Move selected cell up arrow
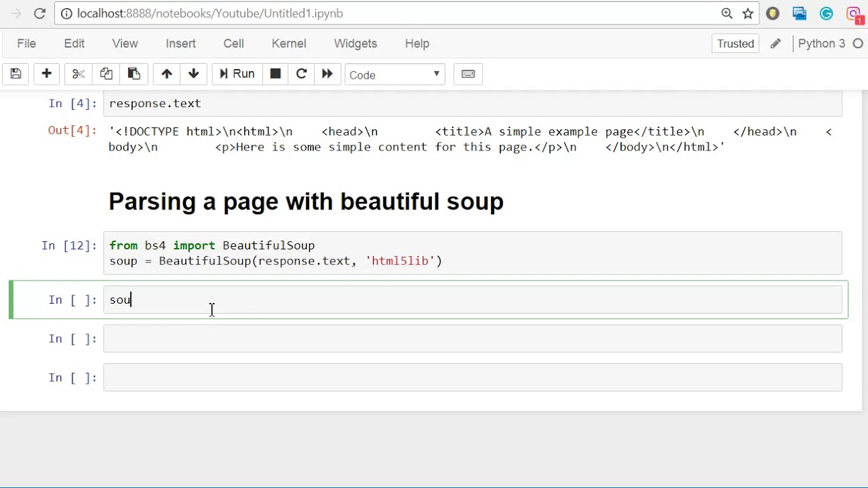Image resolution: width=868 pixels, height=488 pixels. [166, 74]
